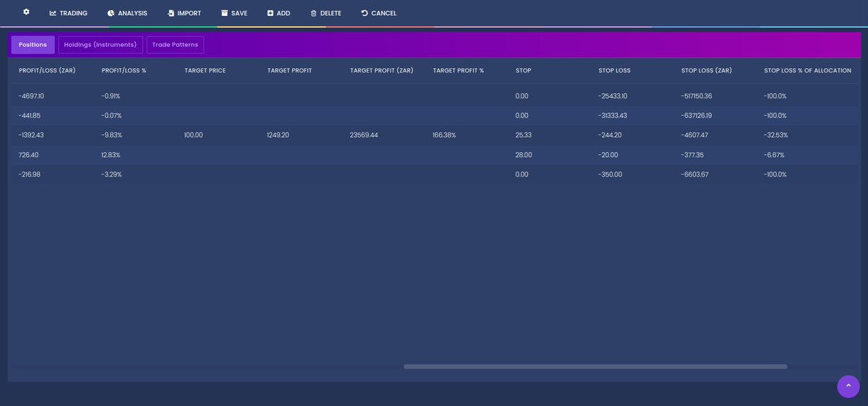
Task: Open the Analysis menu
Action: (x=127, y=13)
